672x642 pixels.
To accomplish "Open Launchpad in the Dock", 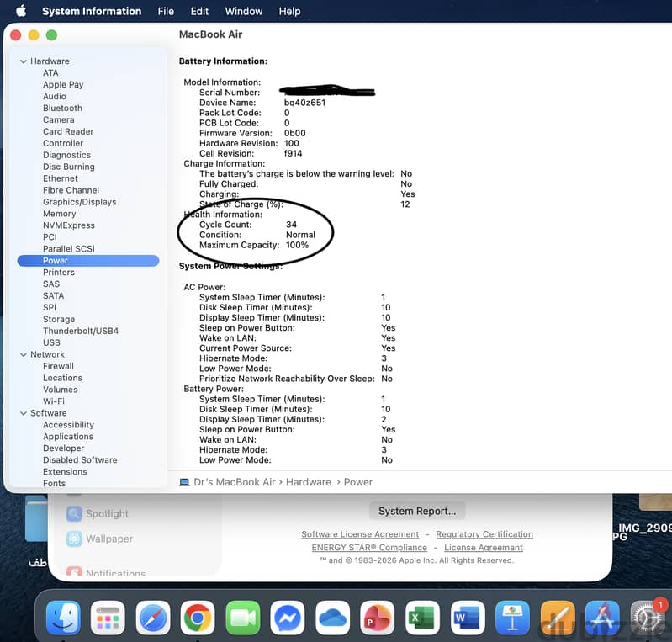I will click(108, 618).
